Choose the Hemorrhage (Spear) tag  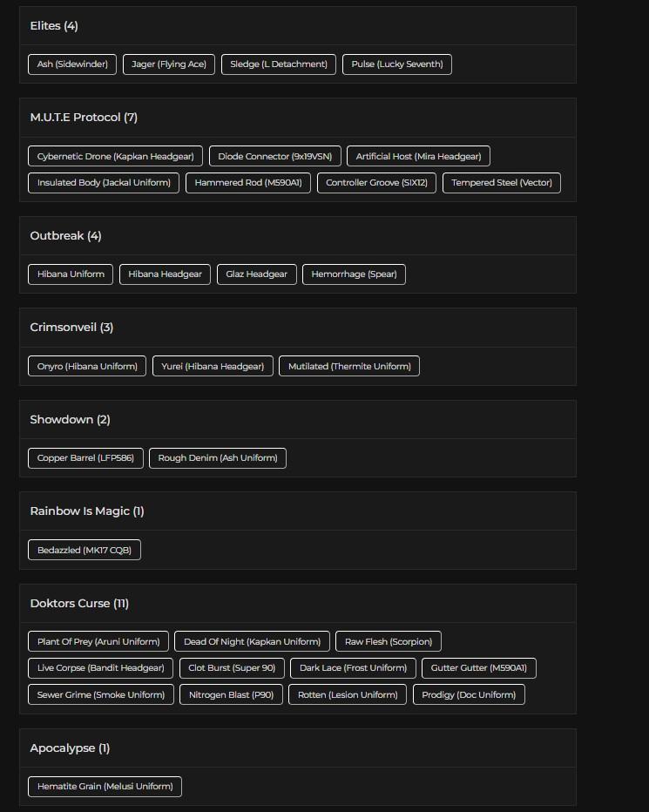(x=354, y=274)
